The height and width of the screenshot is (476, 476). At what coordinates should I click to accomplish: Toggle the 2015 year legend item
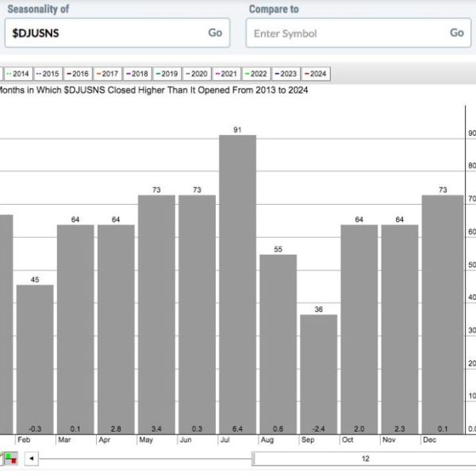[48, 74]
